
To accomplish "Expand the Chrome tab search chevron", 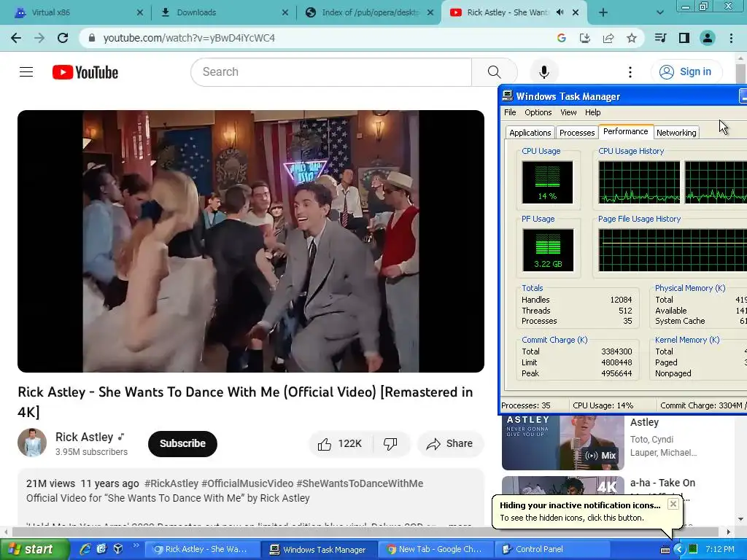I will click(x=659, y=12).
